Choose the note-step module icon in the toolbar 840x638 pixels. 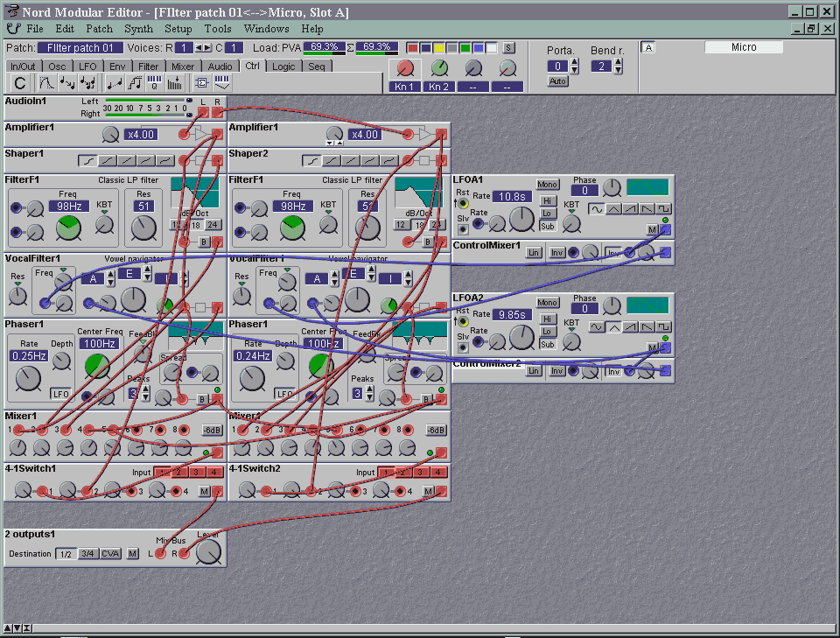tap(135, 83)
